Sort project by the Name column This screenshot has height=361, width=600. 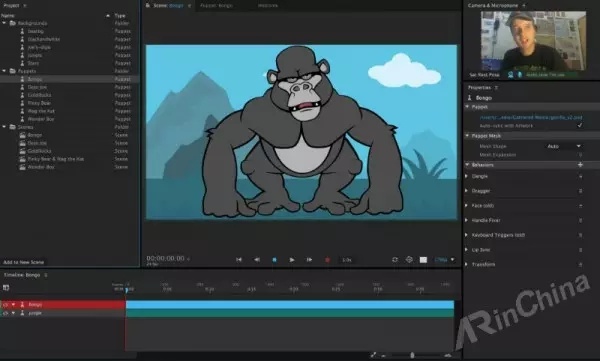(8, 16)
